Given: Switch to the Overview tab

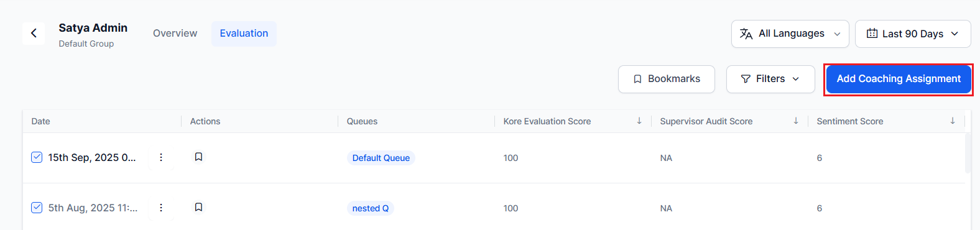Looking at the screenshot, I should 175,34.
